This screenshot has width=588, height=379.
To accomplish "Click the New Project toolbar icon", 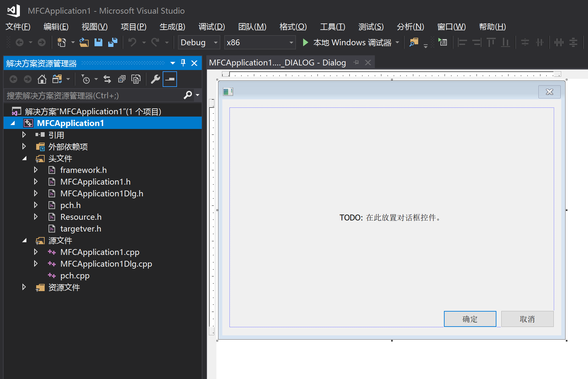I will (x=62, y=42).
